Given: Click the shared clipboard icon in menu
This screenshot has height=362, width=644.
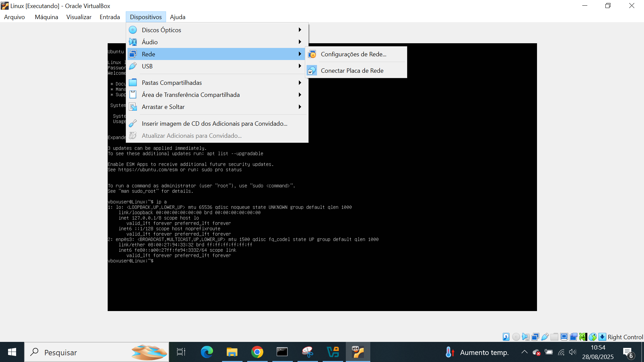Looking at the screenshot, I should (133, 95).
